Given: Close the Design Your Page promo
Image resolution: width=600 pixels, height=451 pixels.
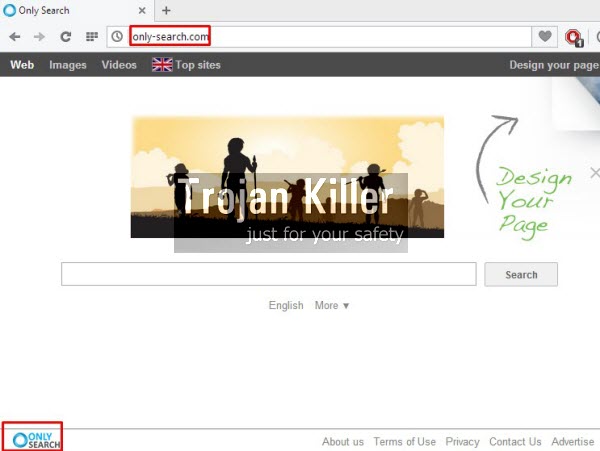Looking at the screenshot, I should click(x=595, y=172).
